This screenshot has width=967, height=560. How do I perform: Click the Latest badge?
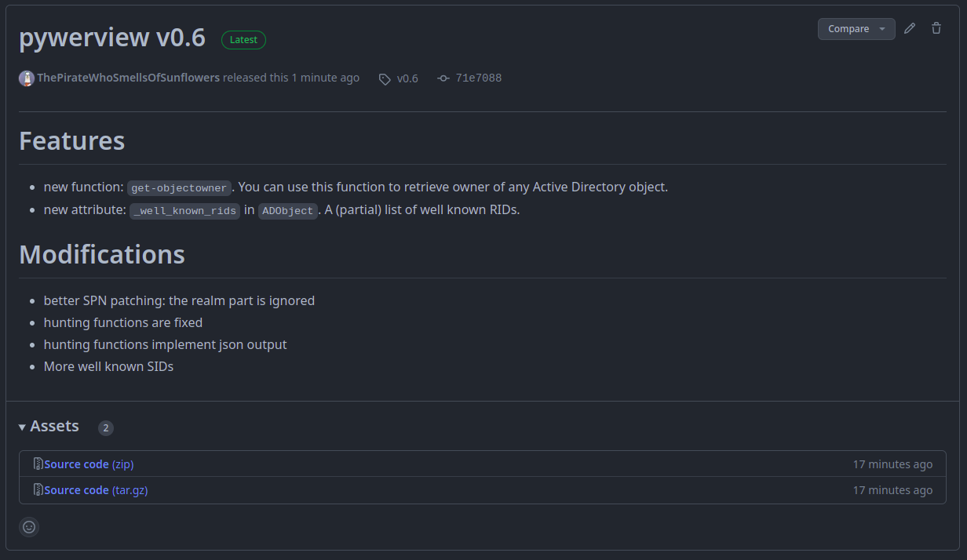coord(243,40)
